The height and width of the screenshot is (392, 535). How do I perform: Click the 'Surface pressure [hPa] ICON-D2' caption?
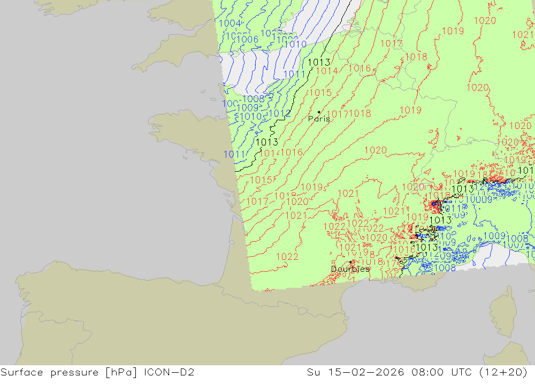97,372
